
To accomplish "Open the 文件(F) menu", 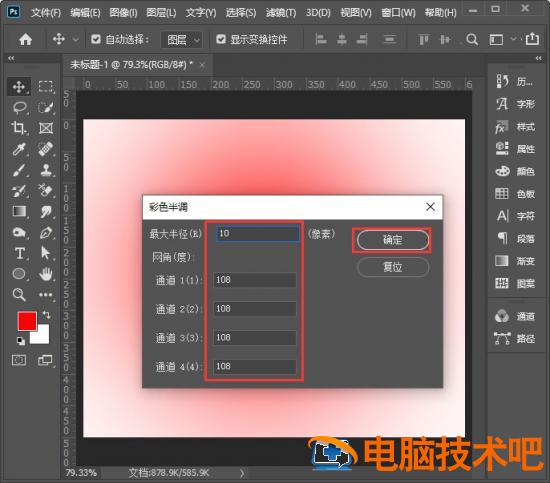I will [x=46, y=13].
